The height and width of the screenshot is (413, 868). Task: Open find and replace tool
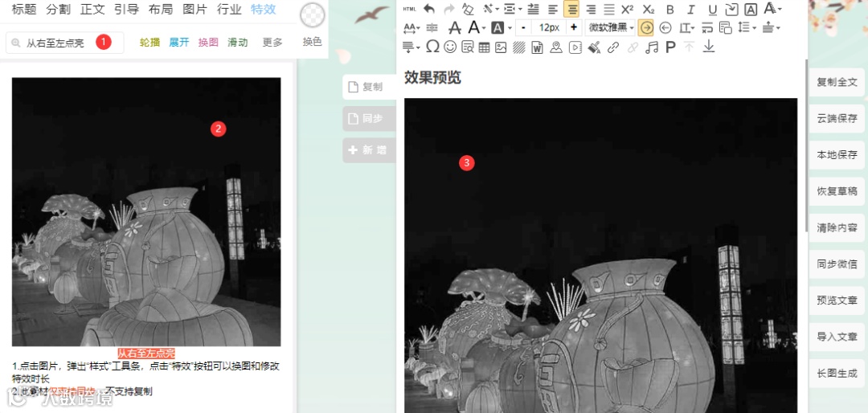[467, 47]
